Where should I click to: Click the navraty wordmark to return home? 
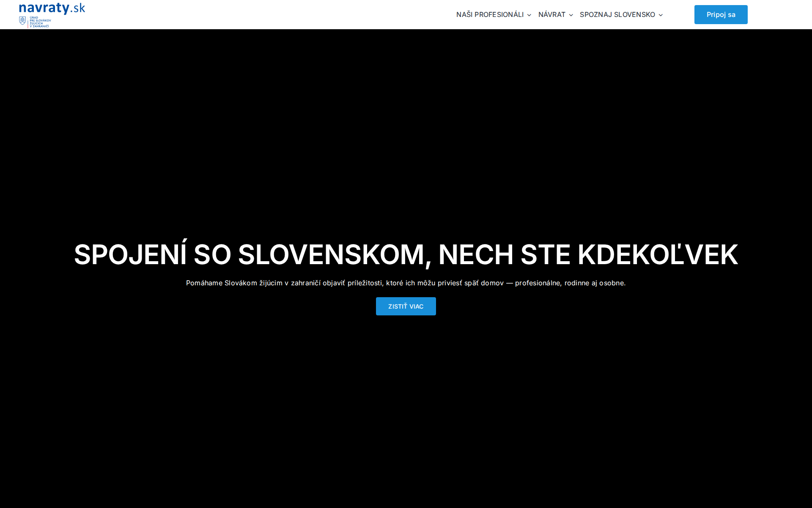coord(44,7)
